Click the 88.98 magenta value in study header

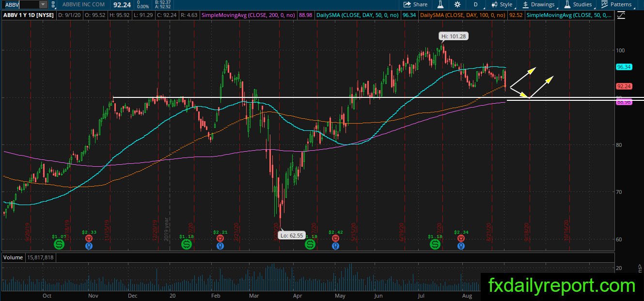[306, 16]
